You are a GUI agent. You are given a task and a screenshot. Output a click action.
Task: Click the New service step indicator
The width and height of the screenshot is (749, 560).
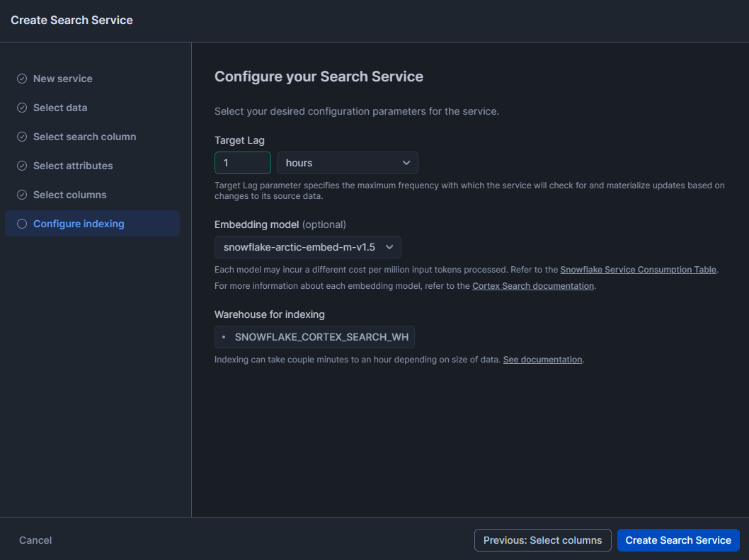[x=62, y=79]
